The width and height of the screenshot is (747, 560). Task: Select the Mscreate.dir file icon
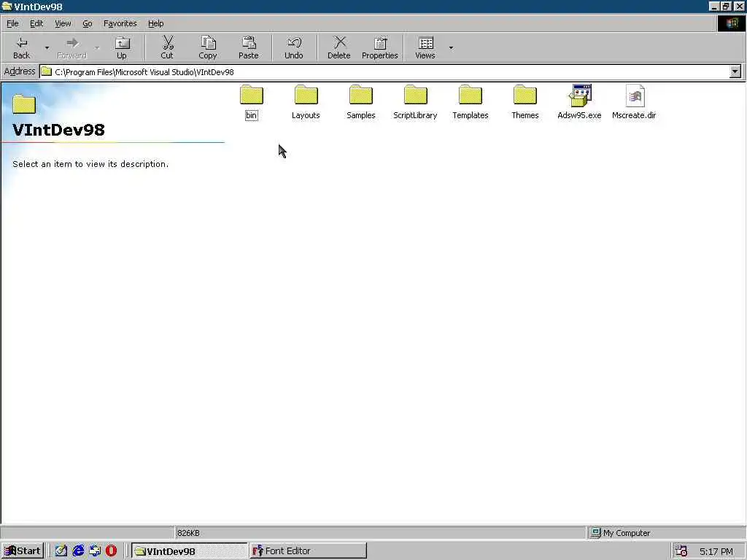tap(635, 96)
